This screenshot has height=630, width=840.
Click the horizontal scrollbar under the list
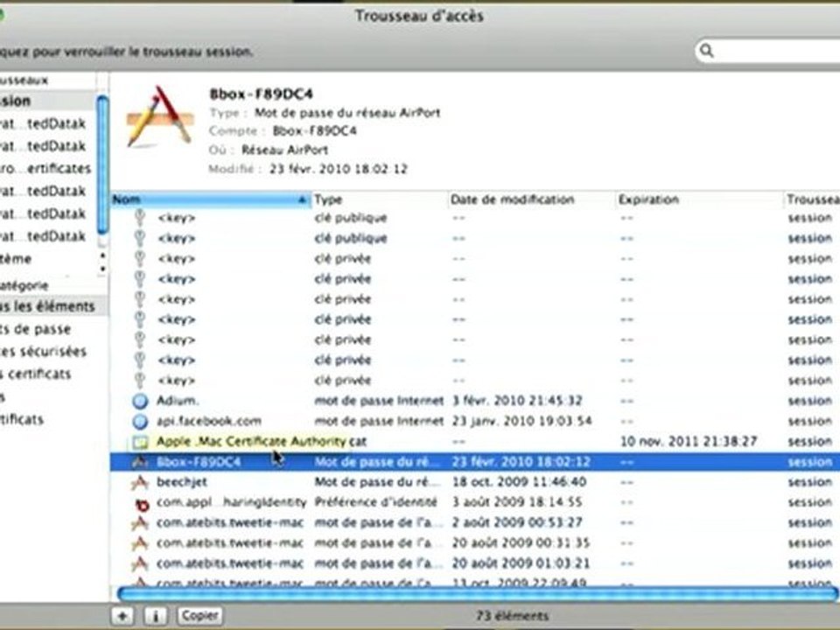pos(477,593)
